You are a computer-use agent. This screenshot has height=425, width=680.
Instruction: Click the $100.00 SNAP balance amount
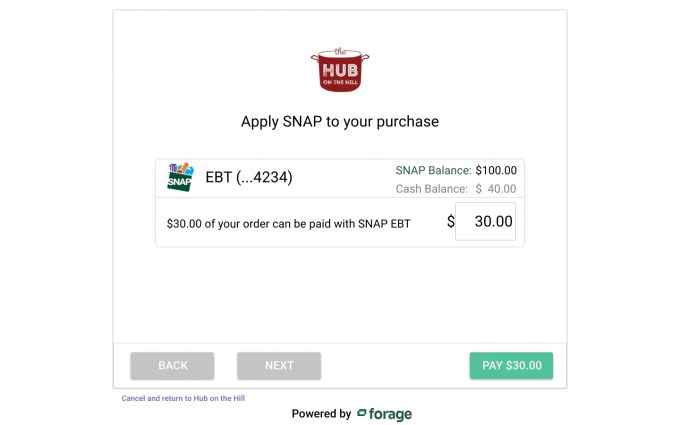[496, 170]
